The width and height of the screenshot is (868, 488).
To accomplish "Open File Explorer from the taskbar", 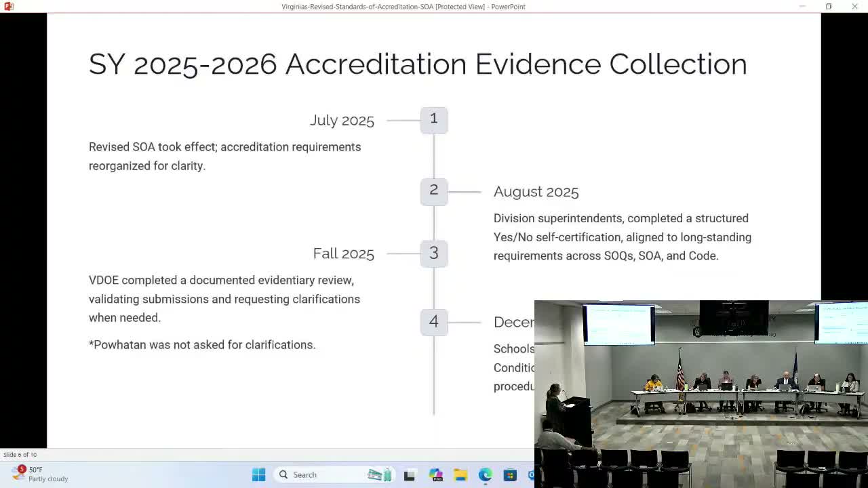I will tap(460, 474).
